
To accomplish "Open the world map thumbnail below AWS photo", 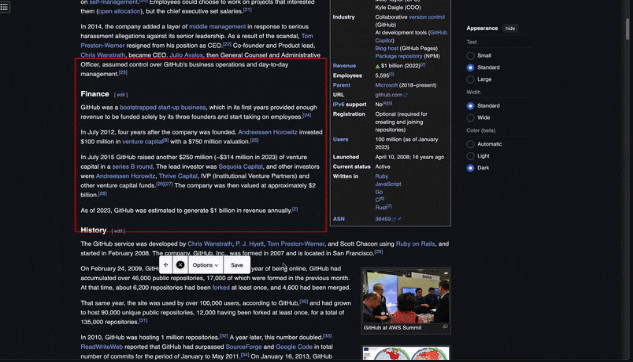I will [406, 353].
